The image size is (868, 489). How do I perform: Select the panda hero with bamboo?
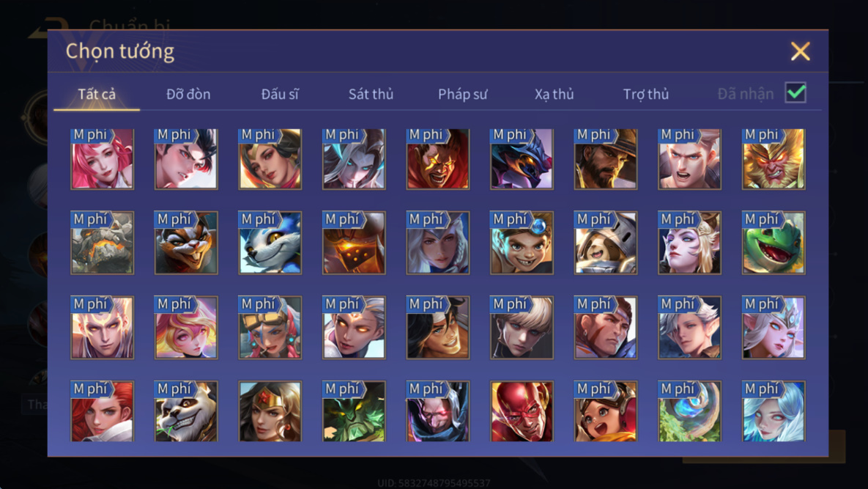point(186,411)
